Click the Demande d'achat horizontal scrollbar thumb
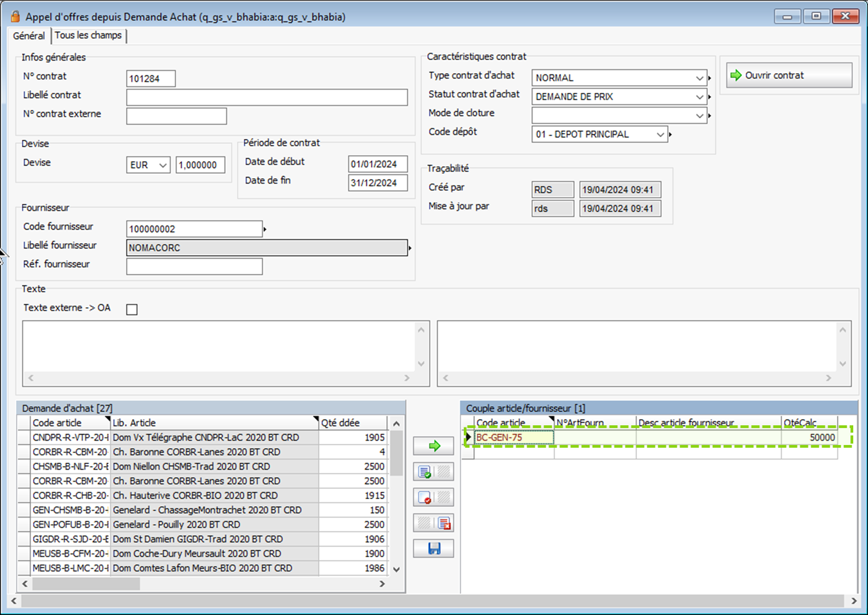 86,584
